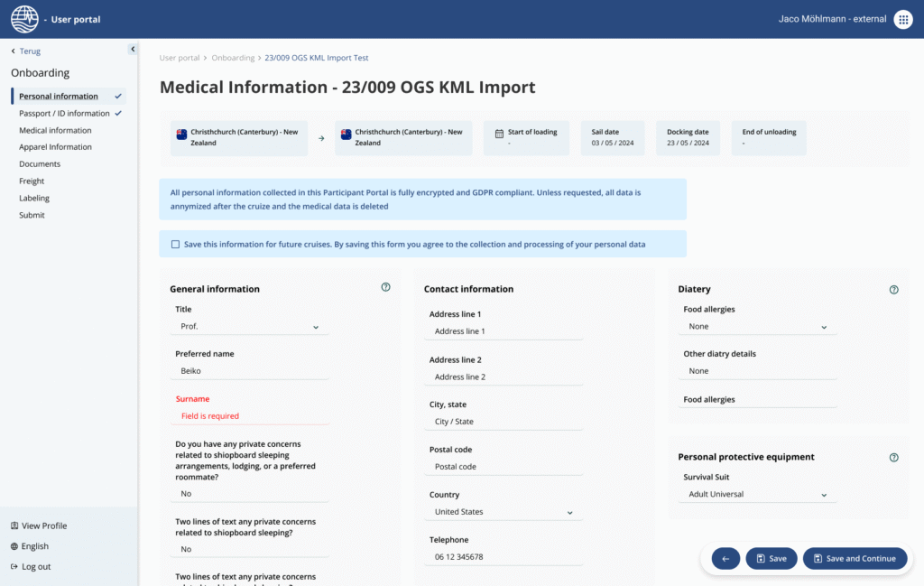Click the Save and Continue button
Viewport: 924px width, 586px height.
click(855, 558)
